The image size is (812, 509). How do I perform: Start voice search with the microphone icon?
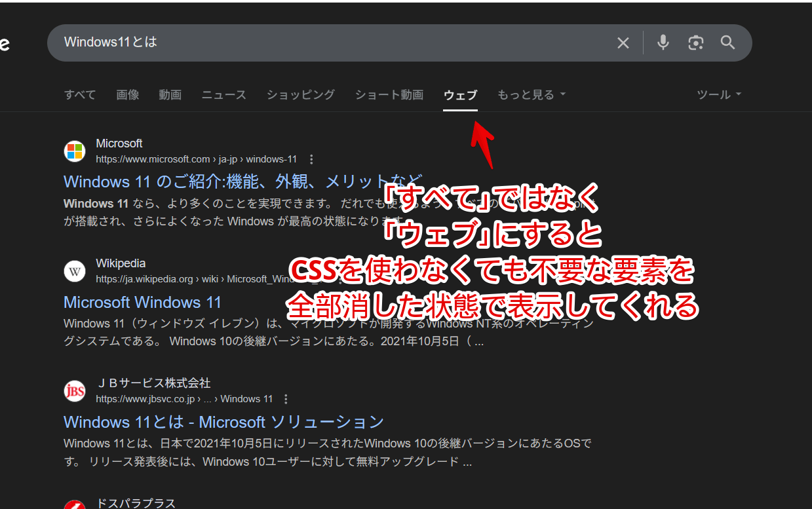pos(663,43)
